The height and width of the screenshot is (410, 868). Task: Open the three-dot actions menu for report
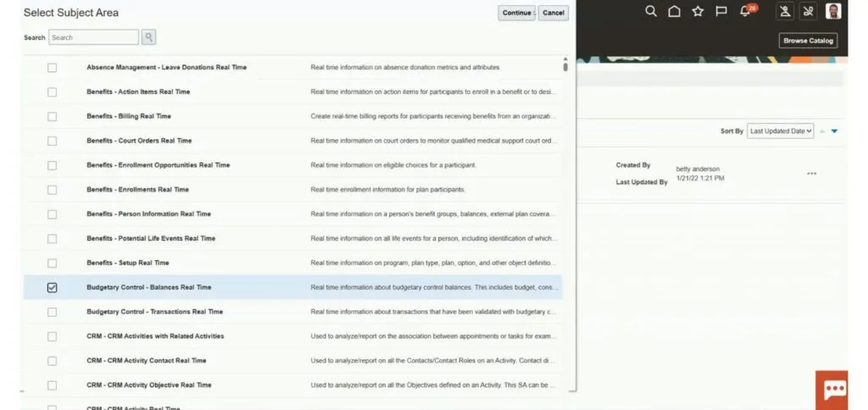(x=811, y=174)
